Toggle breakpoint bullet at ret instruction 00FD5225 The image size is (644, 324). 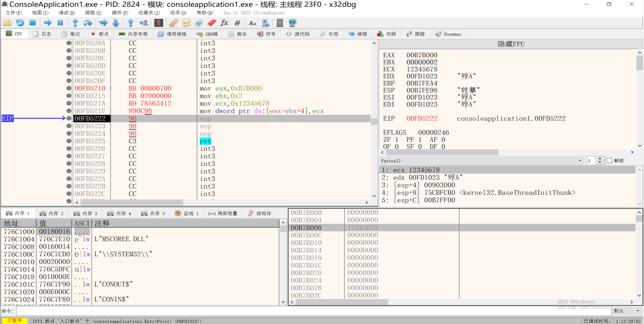[x=69, y=141]
